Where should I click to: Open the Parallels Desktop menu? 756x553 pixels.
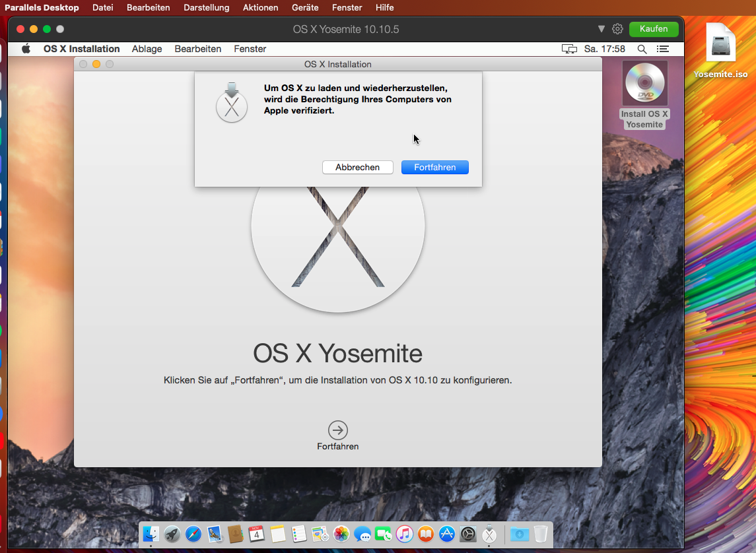click(x=42, y=8)
